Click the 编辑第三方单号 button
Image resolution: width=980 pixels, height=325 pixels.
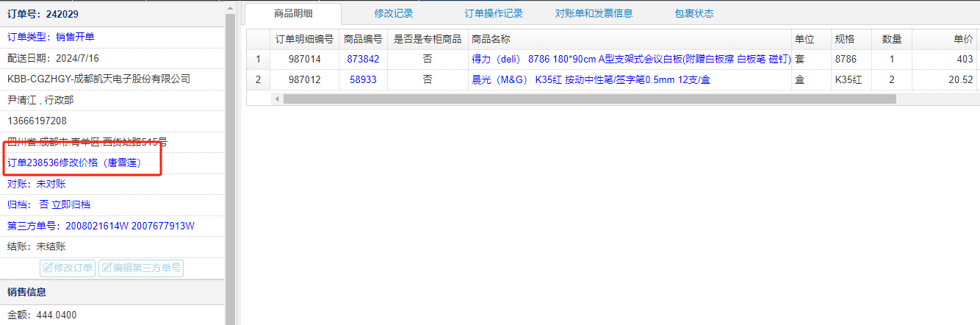(x=141, y=268)
